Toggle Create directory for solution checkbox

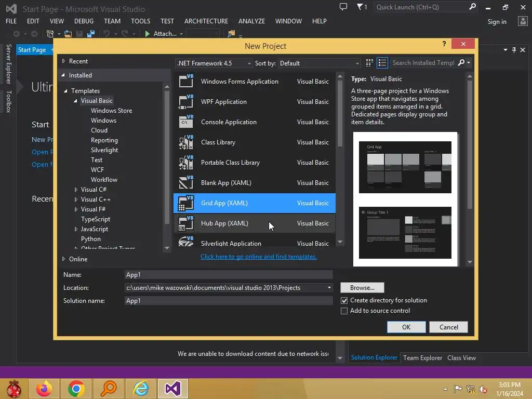[344, 300]
